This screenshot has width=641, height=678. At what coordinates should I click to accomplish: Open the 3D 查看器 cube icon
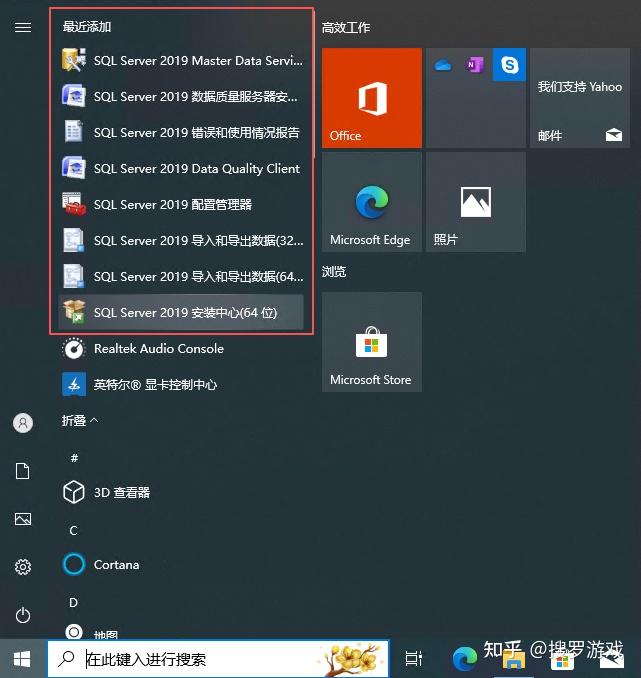(74, 492)
